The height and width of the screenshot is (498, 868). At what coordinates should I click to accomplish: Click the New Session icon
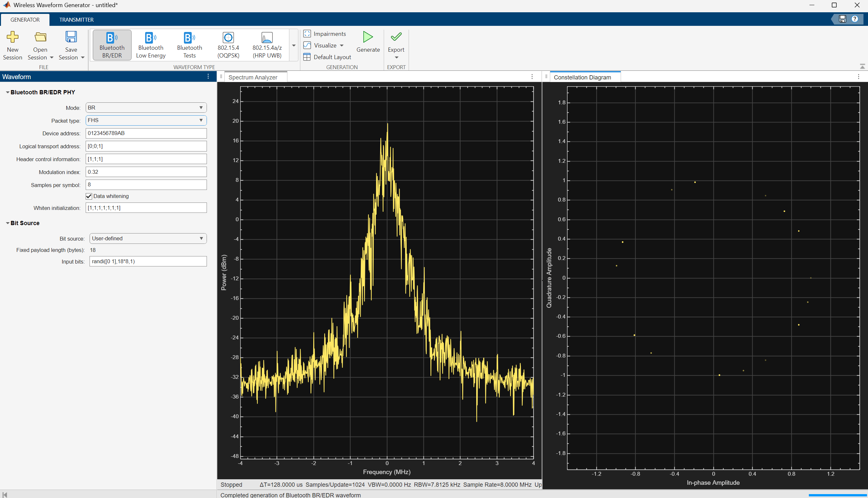13,37
